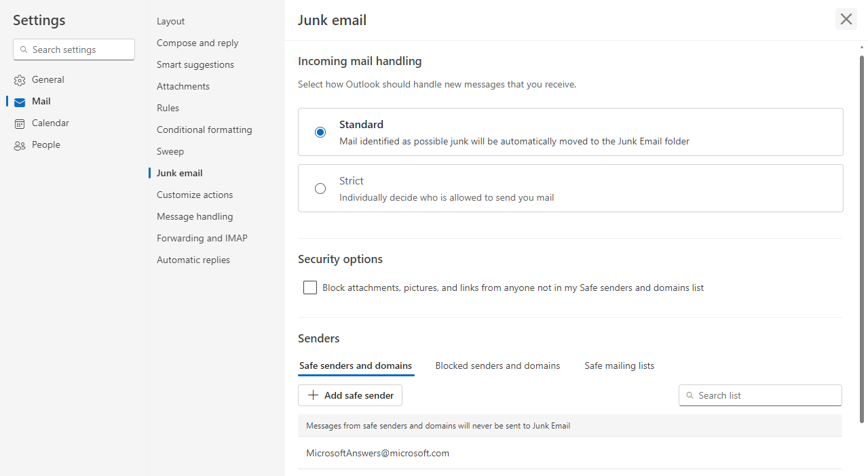Click the People icon in Settings sidebar
This screenshot has width=868, height=476.
[20, 145]
